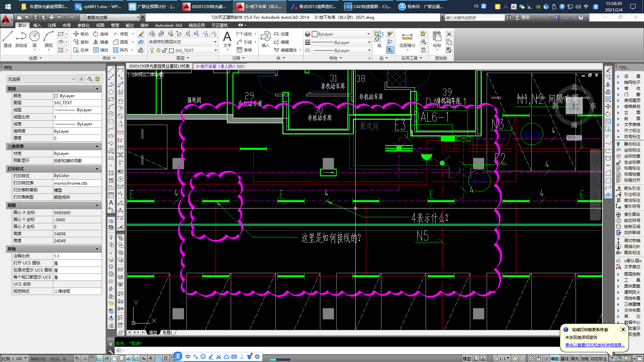Open the 插入 ribbon tab
The height and width of the screenshot is (362, 644).
(x=37, y=25)
